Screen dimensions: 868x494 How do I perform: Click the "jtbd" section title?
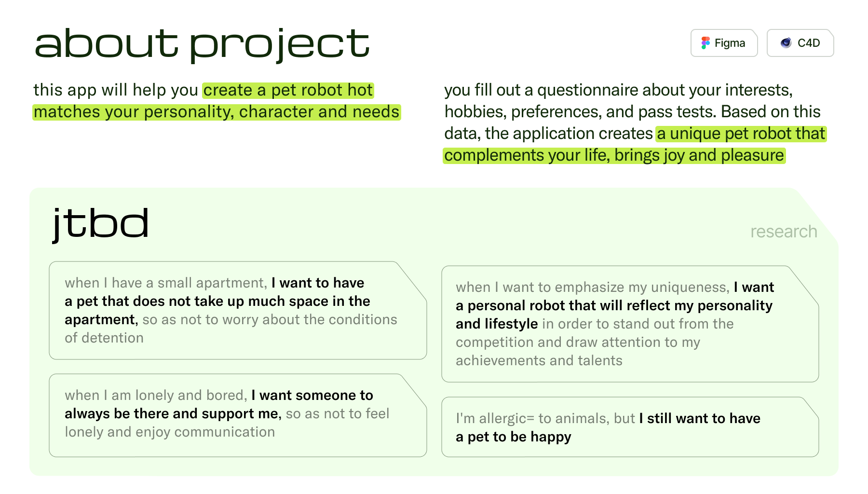[100, 224]
